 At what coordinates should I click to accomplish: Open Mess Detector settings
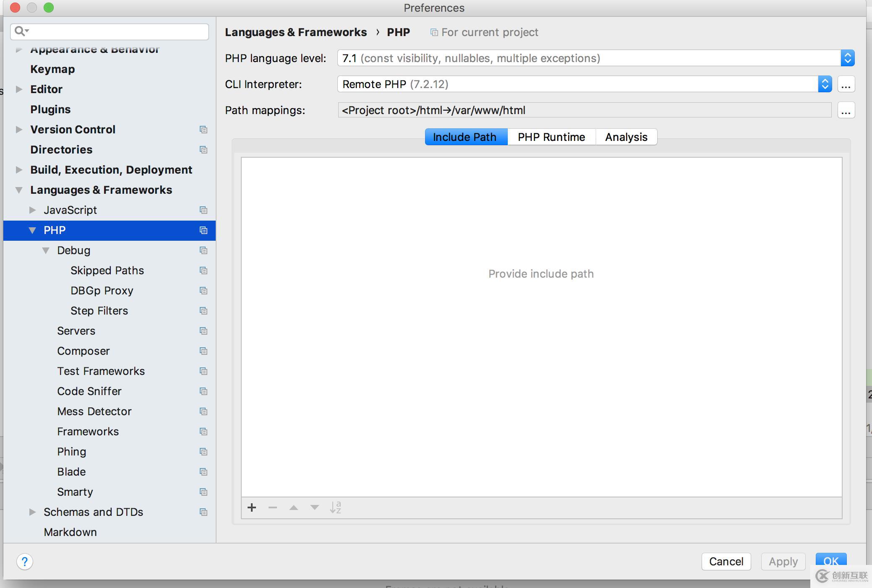point(94,411)
